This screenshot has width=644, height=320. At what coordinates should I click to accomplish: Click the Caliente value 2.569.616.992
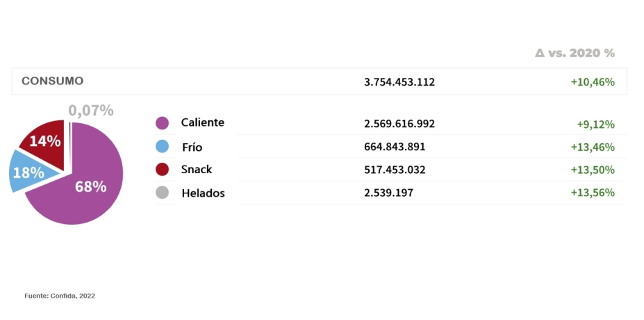(x=399, y=124)
